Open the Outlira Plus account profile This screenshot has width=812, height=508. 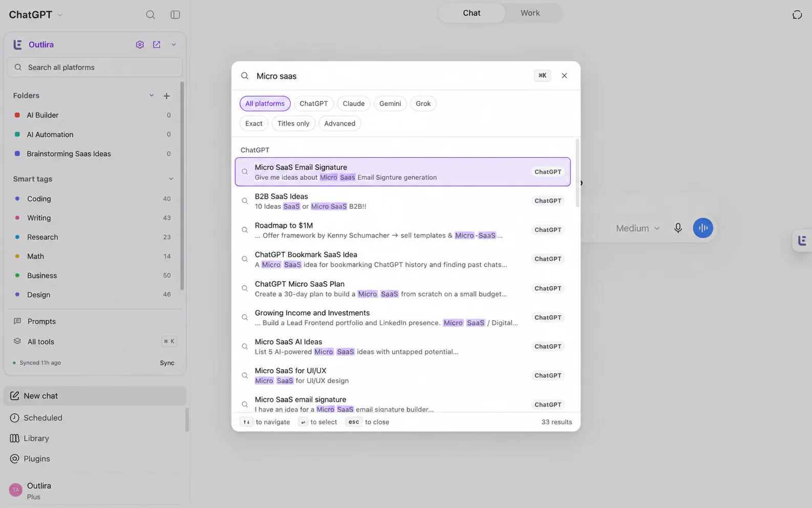(x=95, y=491)
